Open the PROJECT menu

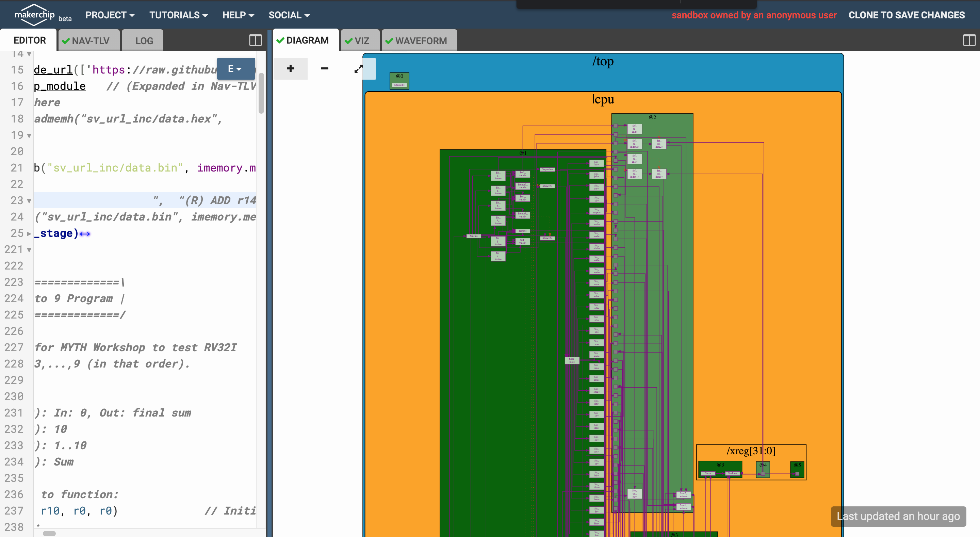[x=110, y=15]
